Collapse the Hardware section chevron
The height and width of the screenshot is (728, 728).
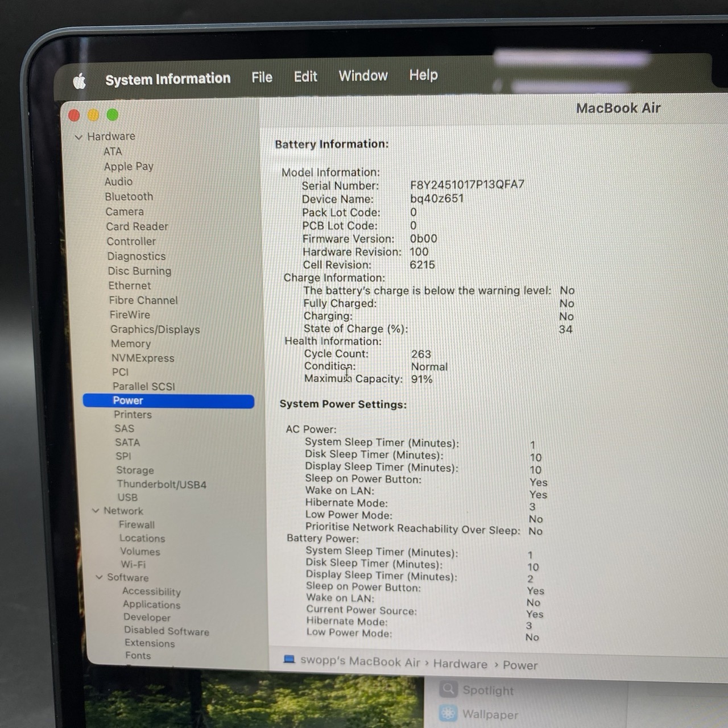point(78,137)
